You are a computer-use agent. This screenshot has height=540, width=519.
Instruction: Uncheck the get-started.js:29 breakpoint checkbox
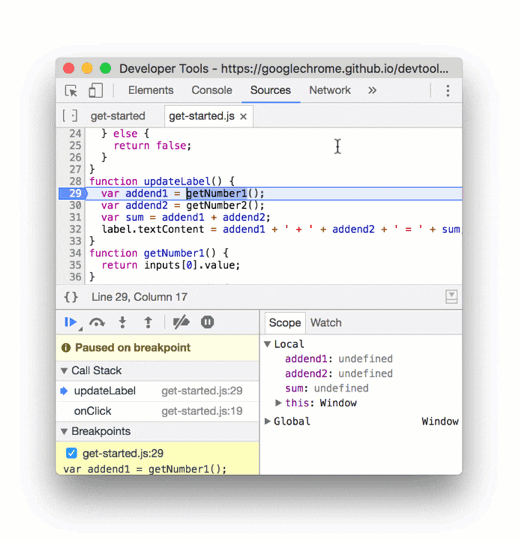coord(71,453)
